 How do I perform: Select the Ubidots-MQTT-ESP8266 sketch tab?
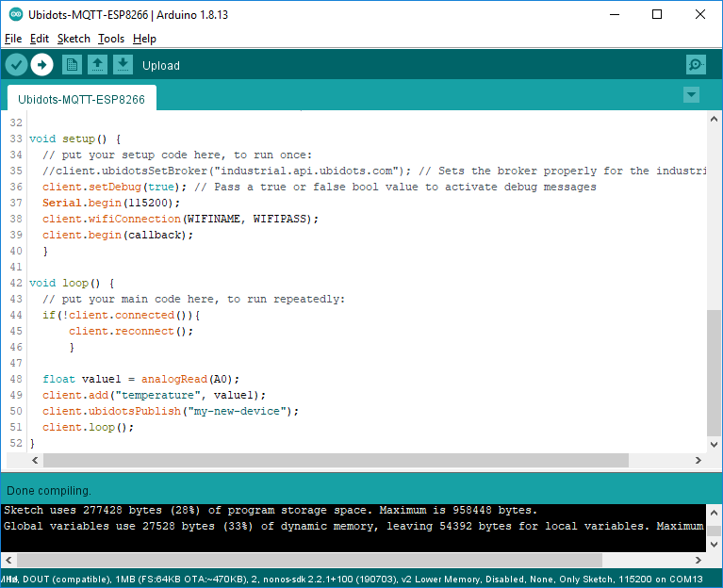coord(82,99)
